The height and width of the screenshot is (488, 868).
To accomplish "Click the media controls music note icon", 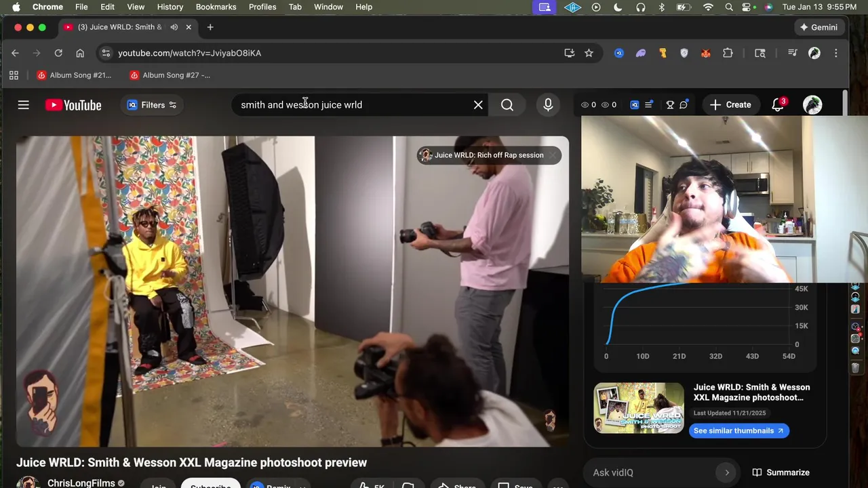I will point(792,53).
